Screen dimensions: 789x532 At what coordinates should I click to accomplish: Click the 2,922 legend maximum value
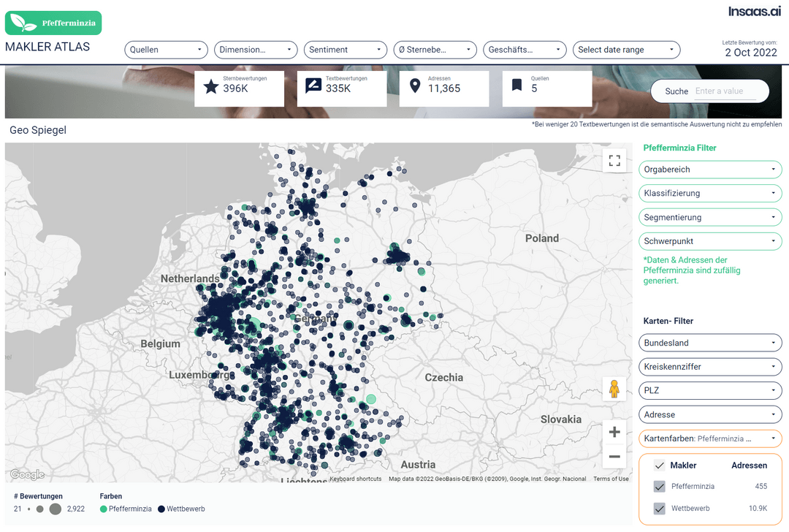tap(75, 509)
